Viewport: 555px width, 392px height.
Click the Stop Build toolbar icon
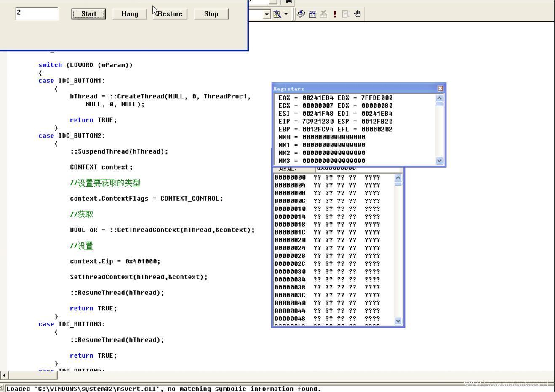tap(323, 14)
